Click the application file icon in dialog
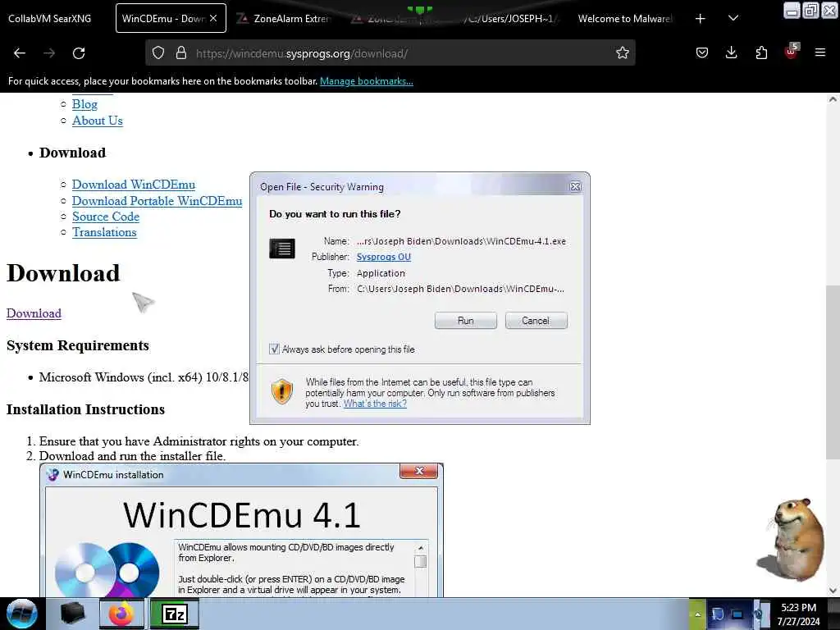 pos(282,249)
